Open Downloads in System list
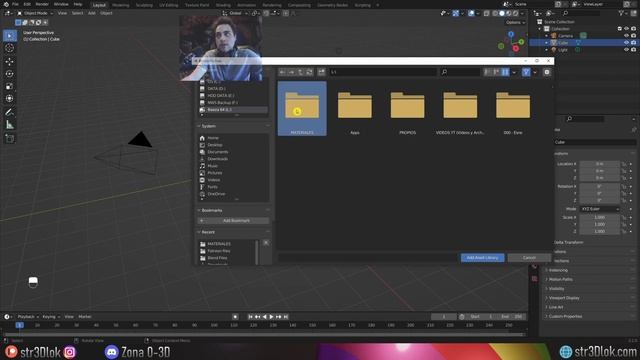640x360 pixels. [x=218, y=159]
